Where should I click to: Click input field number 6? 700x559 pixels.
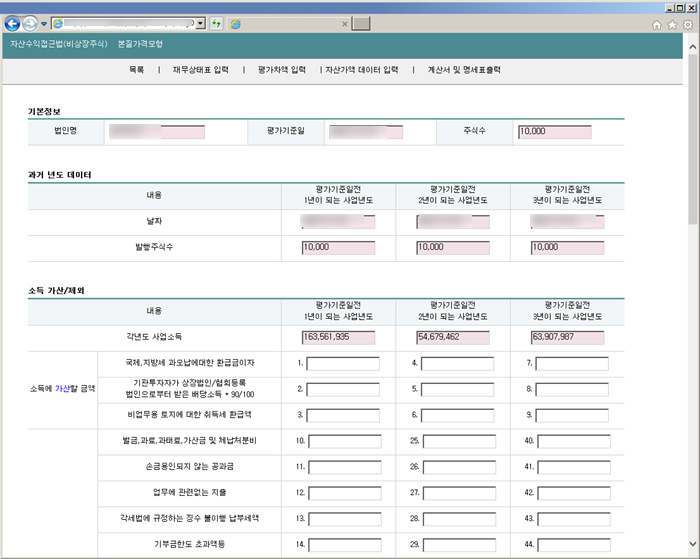tap(458, 415)
